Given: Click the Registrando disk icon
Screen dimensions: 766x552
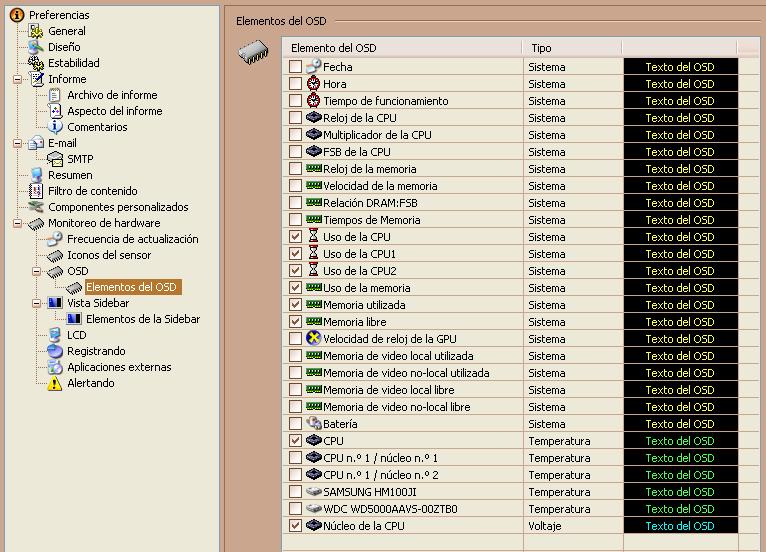Looking at the screenshot, I should (55, 351).
